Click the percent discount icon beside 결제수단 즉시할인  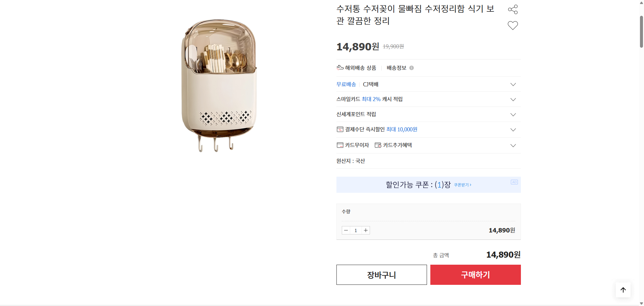point(340,129)
